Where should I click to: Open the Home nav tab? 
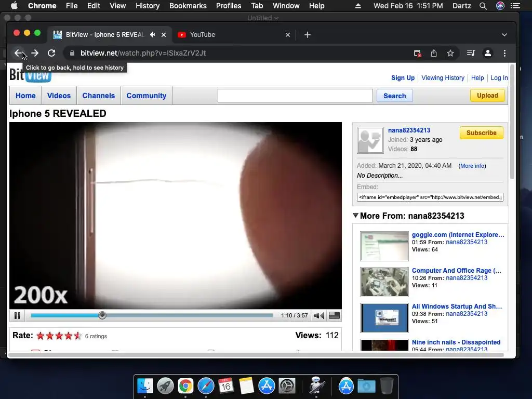(x=25, y=96)
